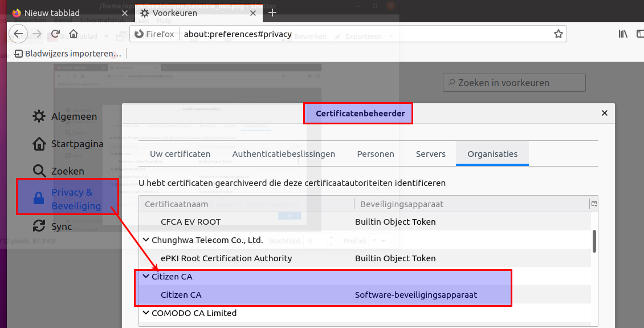Switch to the Personen tab
The width and height of the screenshot is (644, 328).
click(376, 153)
